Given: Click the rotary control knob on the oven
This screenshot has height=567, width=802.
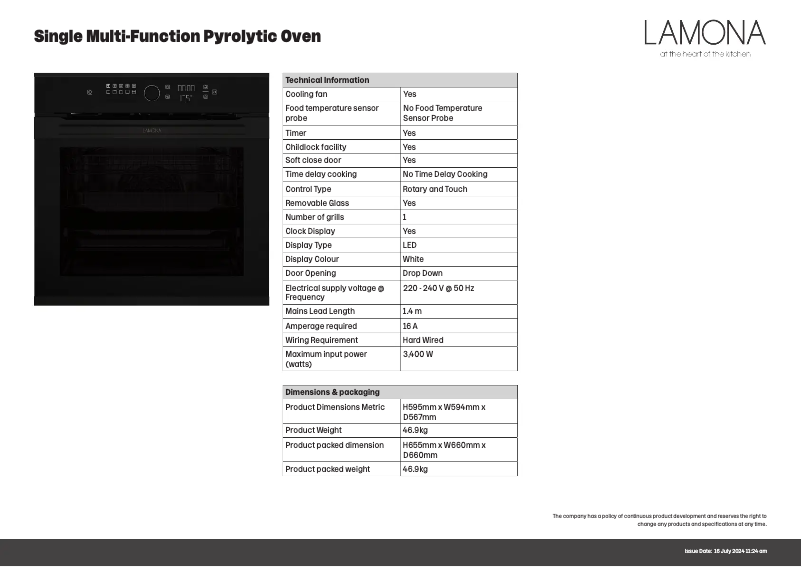Looking at the screenshot, I should pyautogui.click(x=150, y=93).
